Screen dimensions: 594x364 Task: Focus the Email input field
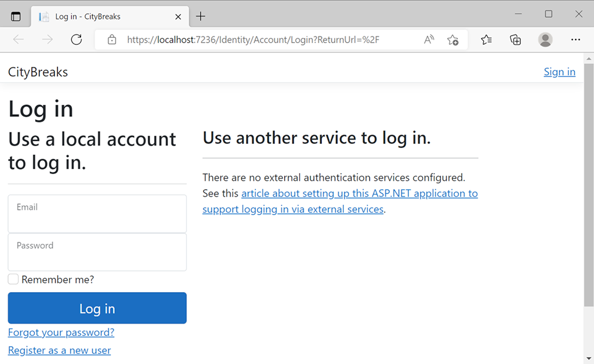point(97,214)
